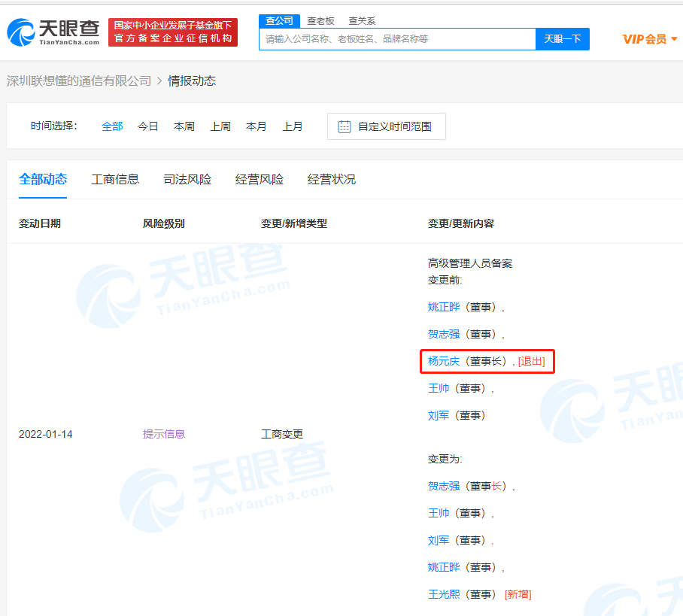This screenshot has width=683, height=616.
Task: Choose the 本周 time filter
Action: click(184, 126)
